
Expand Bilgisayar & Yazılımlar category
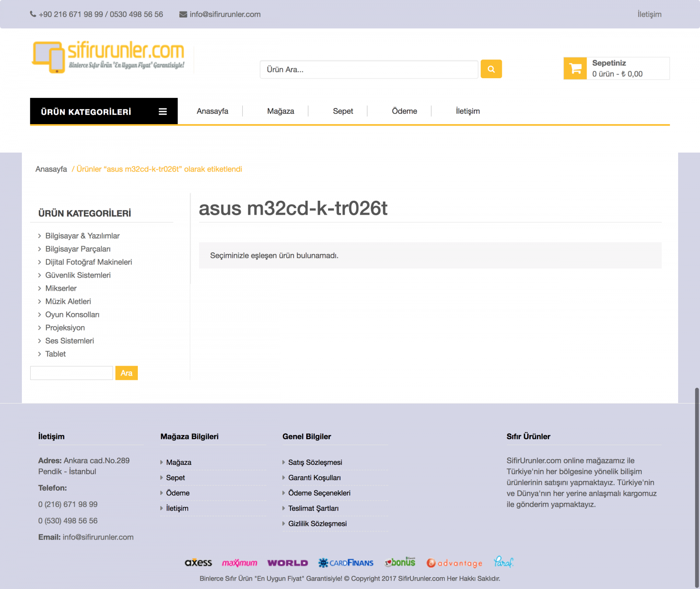[82, 236]
